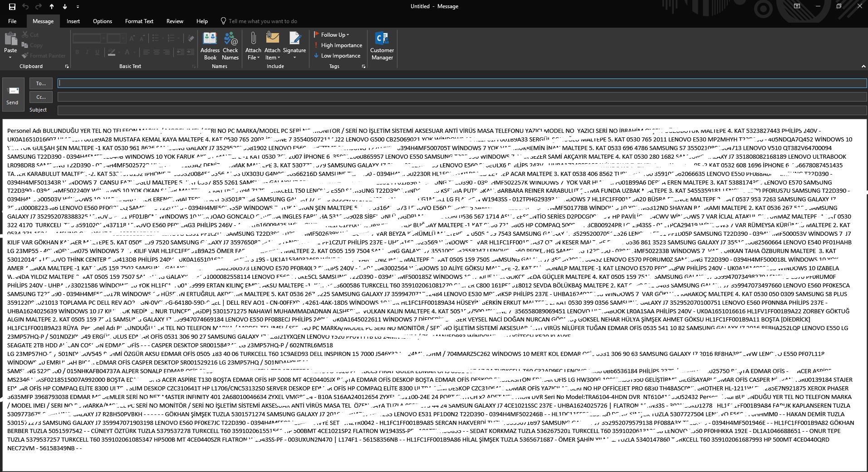This screenshot has height=472, width=868.
Task: Click the Cc... recipients button
Action: (41, 97)
